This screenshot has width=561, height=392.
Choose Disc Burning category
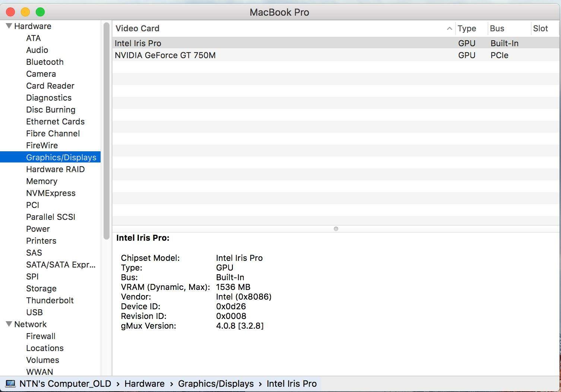(51, 110)
